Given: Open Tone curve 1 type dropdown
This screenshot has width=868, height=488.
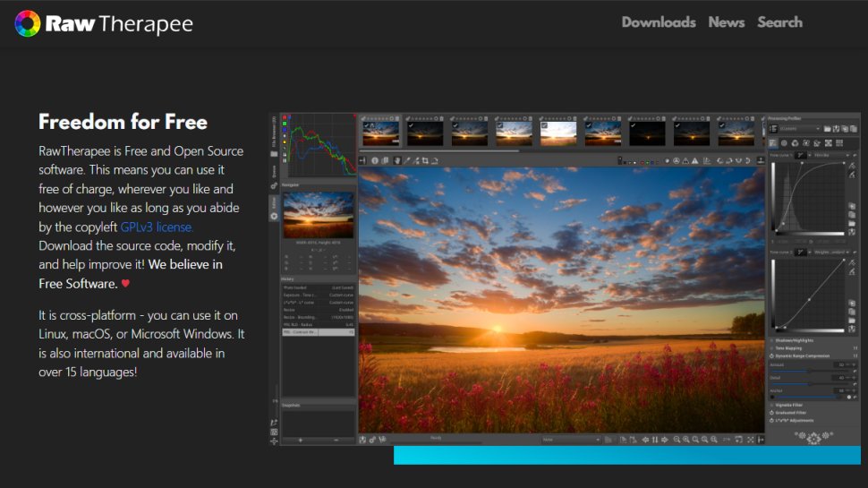Looking at the screenshot, I should (x=804, y=155).
